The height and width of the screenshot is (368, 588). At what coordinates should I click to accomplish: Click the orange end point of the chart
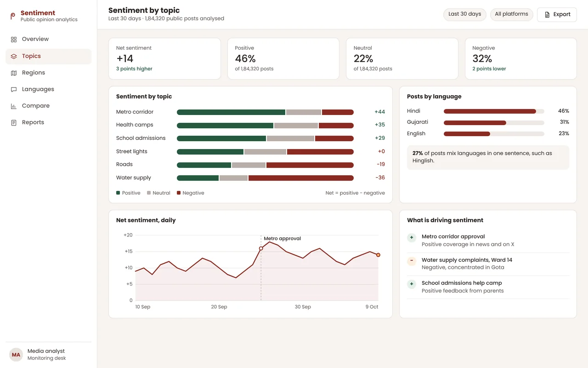pos(378,255)
